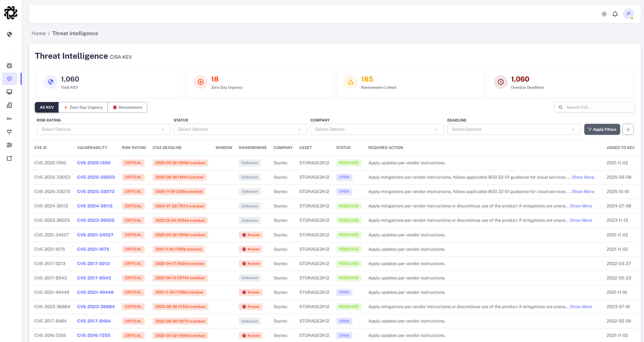Viewport: 644px width, 342px height.
Task: Click the Total KEV shield icon
Action: tap(51, 82)
